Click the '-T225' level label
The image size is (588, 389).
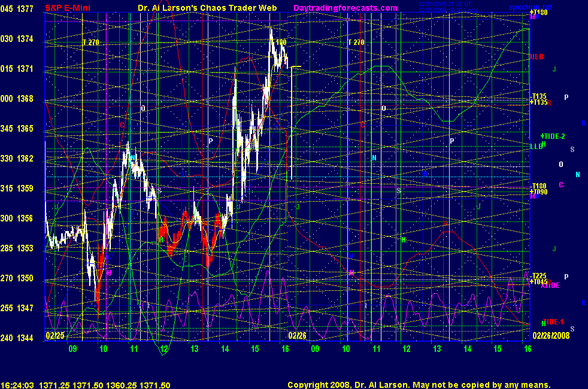[x=538, y=276]
